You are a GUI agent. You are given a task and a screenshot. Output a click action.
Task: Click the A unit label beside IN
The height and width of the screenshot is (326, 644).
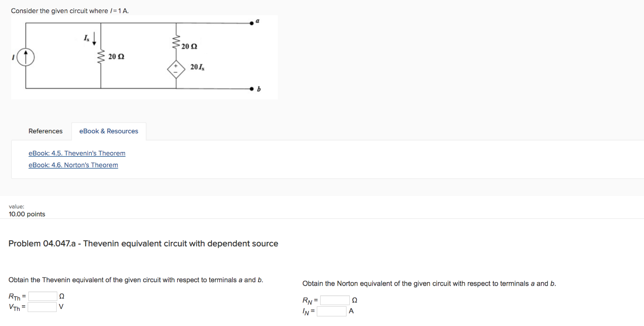click(351, 311)
